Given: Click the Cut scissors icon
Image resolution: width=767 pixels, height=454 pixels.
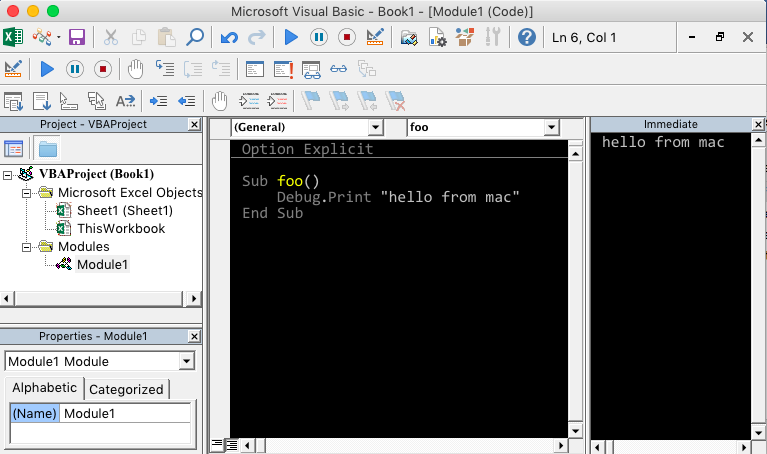Looking at the screenshot, I should (x=111, y=37).
